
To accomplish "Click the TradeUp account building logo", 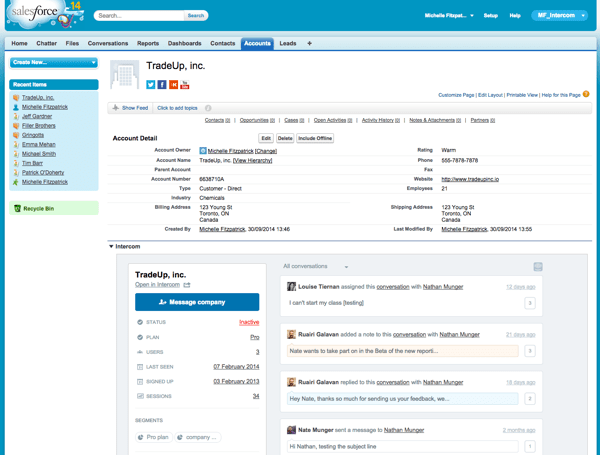I will (125, 75).
